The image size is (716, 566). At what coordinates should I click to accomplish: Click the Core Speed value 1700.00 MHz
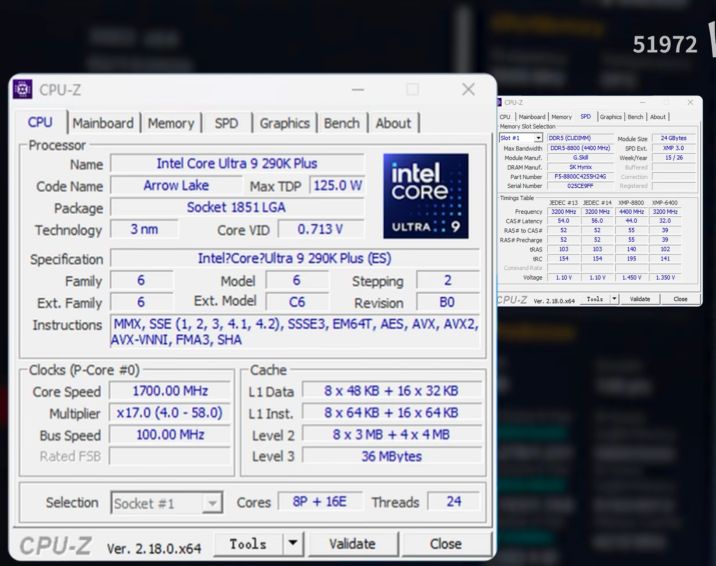pos(170,391)
